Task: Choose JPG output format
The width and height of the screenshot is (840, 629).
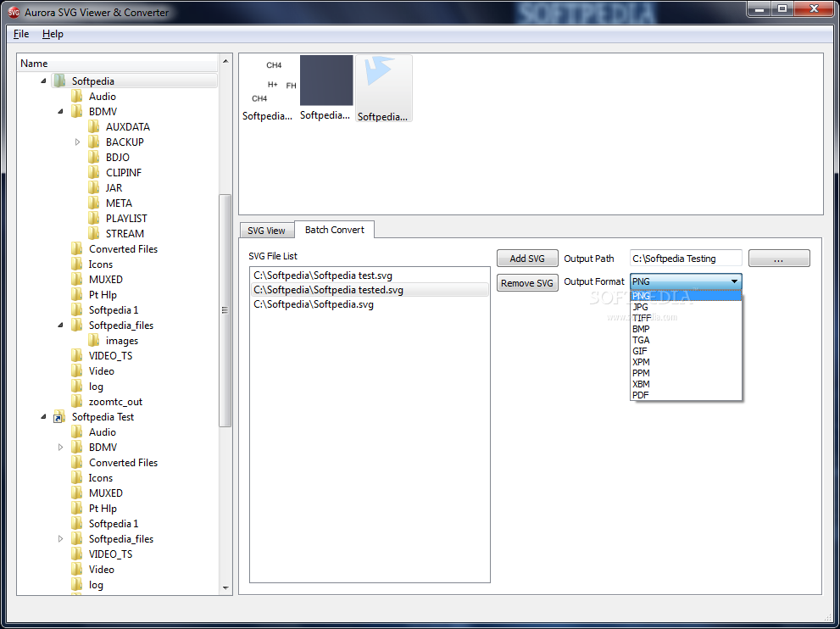Action: 686,307
